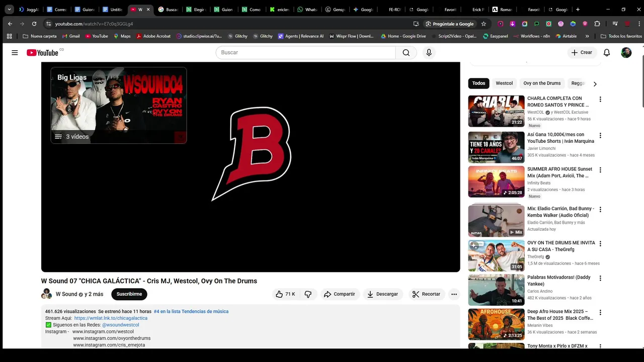Focus the Buscar search field
Screen dimensions: 644x362
306,53
